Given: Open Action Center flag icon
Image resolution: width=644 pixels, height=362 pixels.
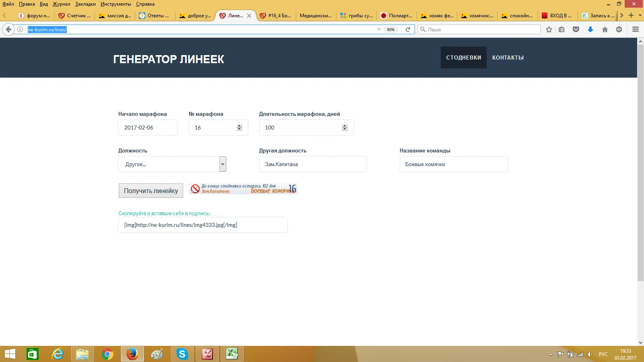Looking at the screenshot, I should [x=560, y=354].
